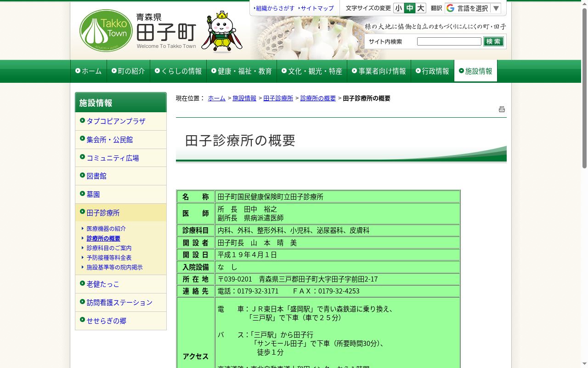
Task: Click the 施設情報 sidebar heading
Action: (x=121, y=103)
